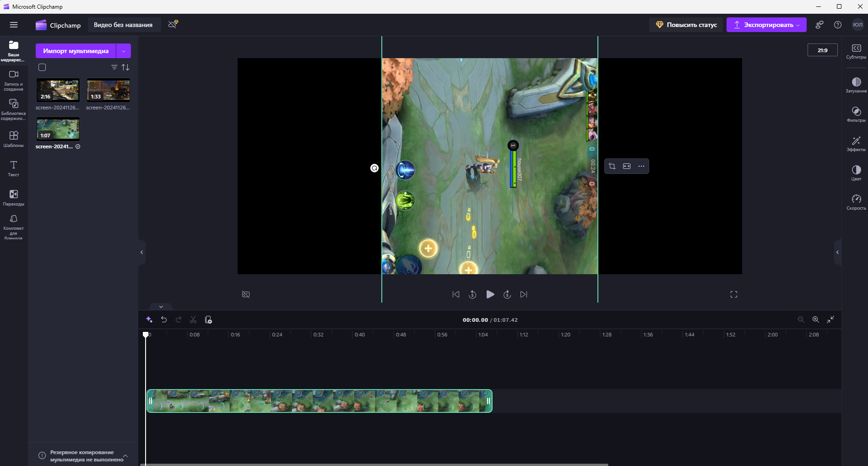Image resolution: width=868 pixels, height=466 pixels.
Task: Undo the last action
Action: pyautogui.click(x=164, y=320)
